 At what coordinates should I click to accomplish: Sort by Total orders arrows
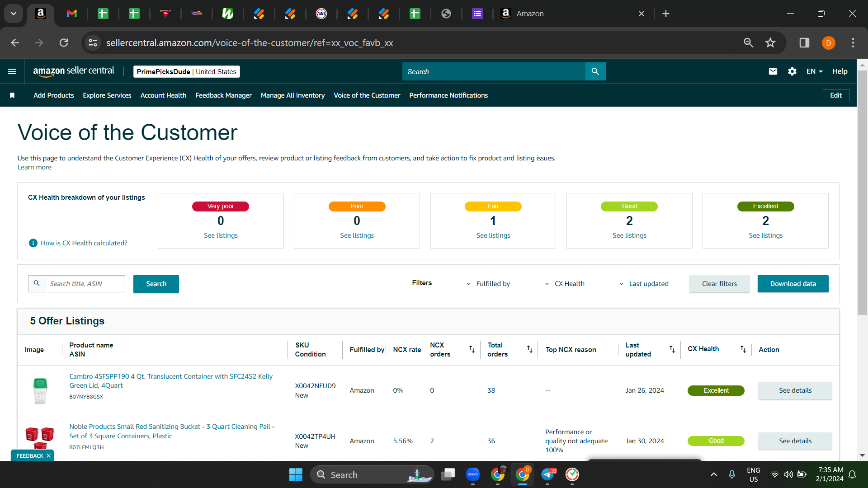[529, 349]
